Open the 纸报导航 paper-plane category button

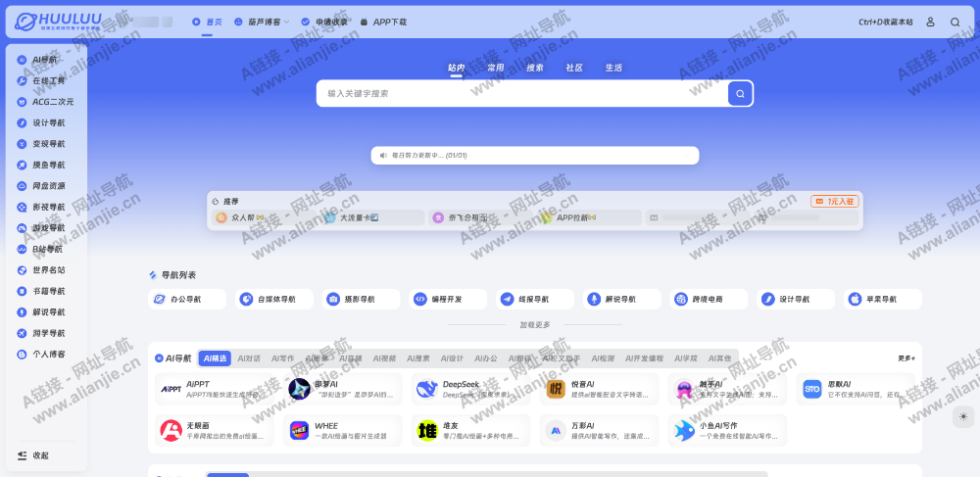pyautogui.click(x=535, y=299)
